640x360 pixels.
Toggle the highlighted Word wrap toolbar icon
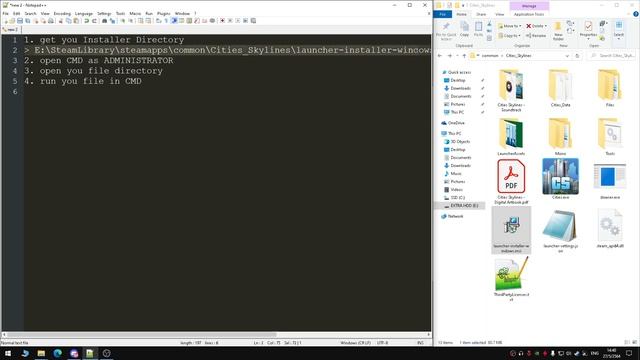click(174, 20)
